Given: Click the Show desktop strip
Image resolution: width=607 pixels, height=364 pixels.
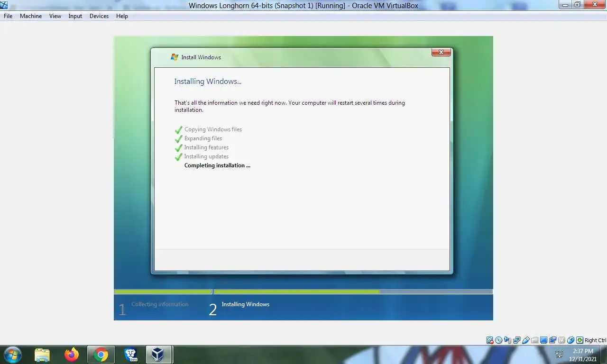Looking at the screenshot, I should [604, 355].
